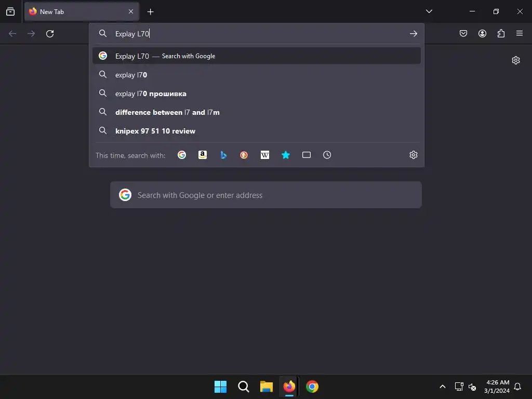The image size is (532, 399).
Task: Choose the 'explay l70' suggestion
Action: click(257, 75)
